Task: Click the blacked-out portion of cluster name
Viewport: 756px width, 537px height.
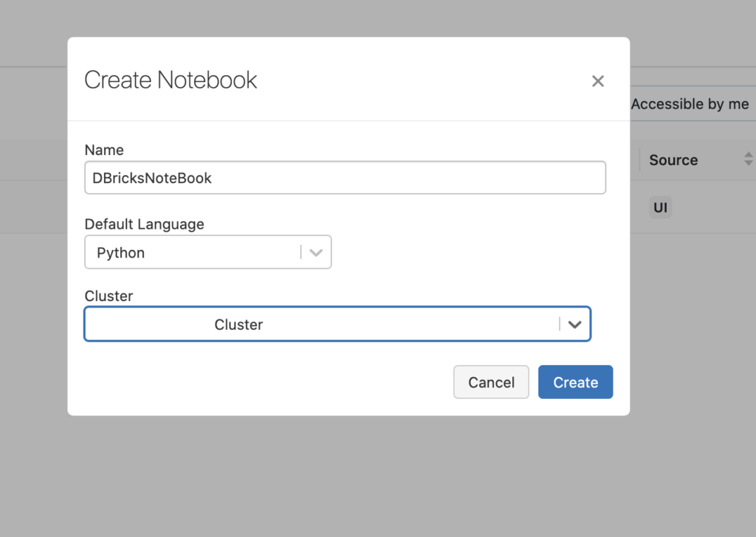Action: 153,325
